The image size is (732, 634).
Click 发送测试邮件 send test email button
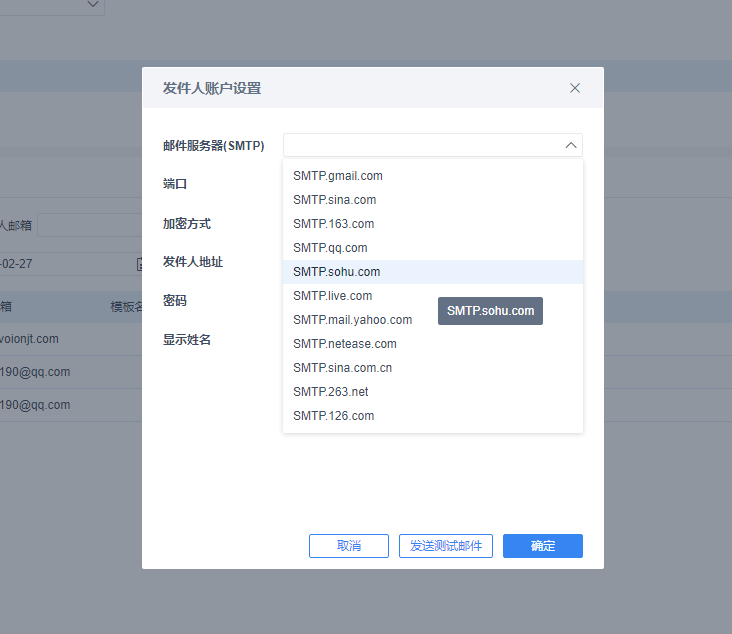[x=446, y=546]
